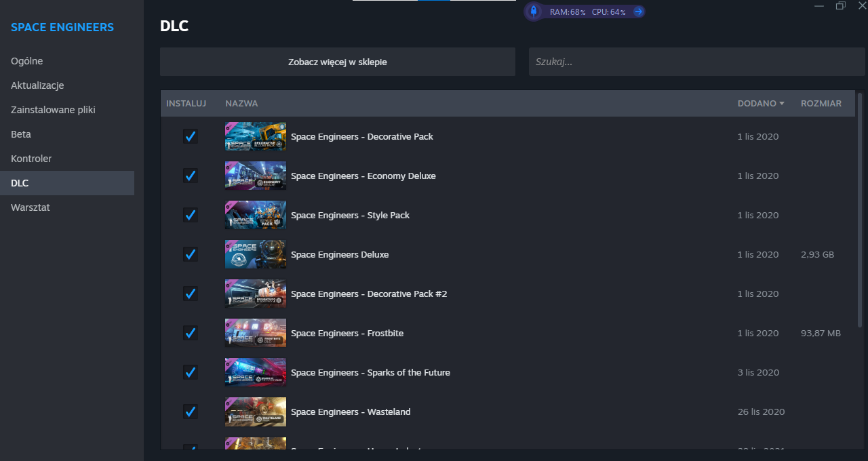Click the Zobacz więcej w sklepie button
The height and width of the screenshot is (461, 868).
pos(338,62)
